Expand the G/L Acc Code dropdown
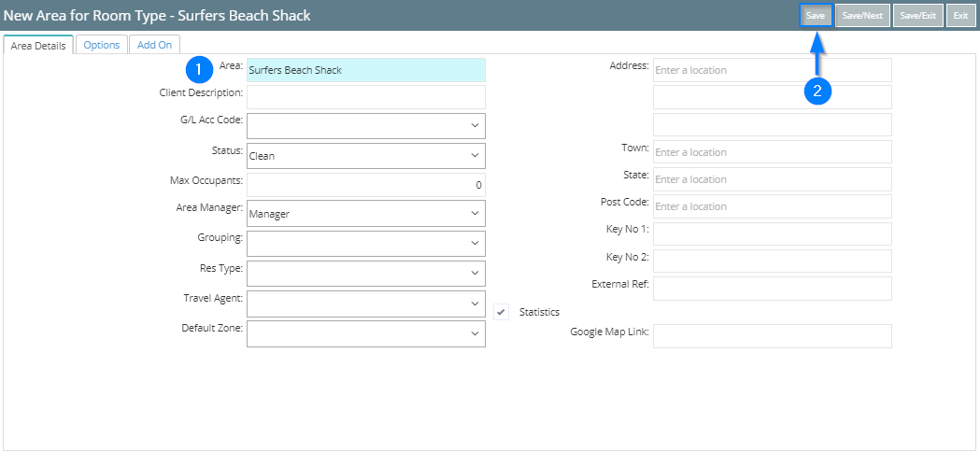The height and width of the screenshot is (452, 980). pos(365,125)
